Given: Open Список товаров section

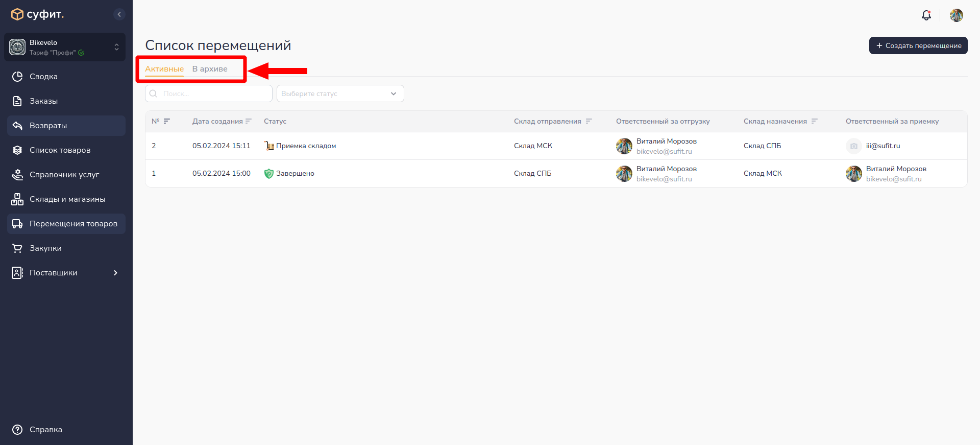Looking at the screenshot, I should pyautogui.click(x=66, y=150).
